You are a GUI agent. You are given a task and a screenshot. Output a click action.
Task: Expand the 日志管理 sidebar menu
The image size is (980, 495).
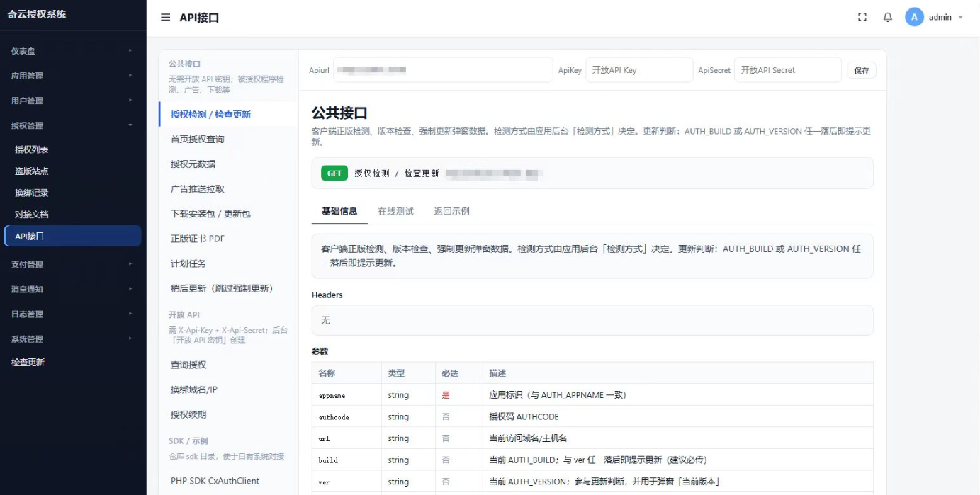click(73, 314)
